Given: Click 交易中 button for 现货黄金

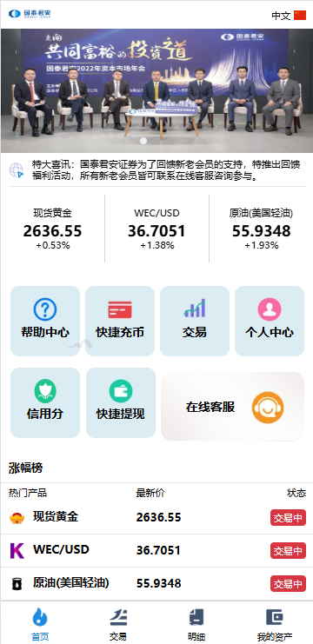Looking at the screenshot, I should [288, 517].
